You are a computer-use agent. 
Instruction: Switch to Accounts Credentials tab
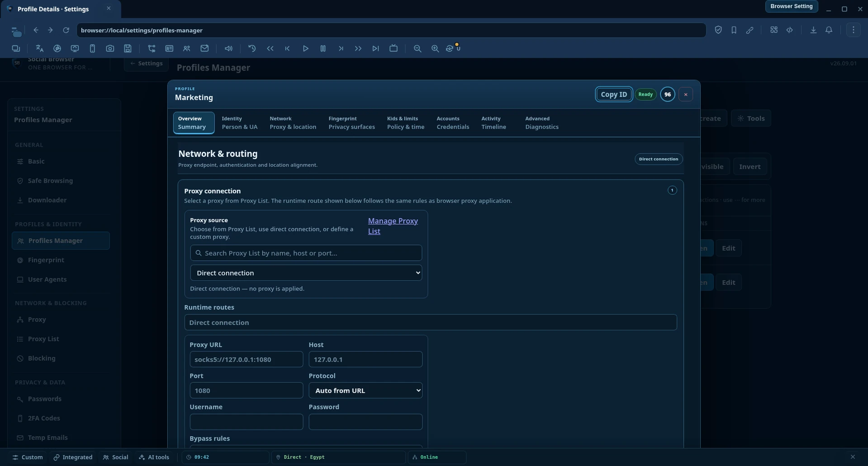[452, 123]
